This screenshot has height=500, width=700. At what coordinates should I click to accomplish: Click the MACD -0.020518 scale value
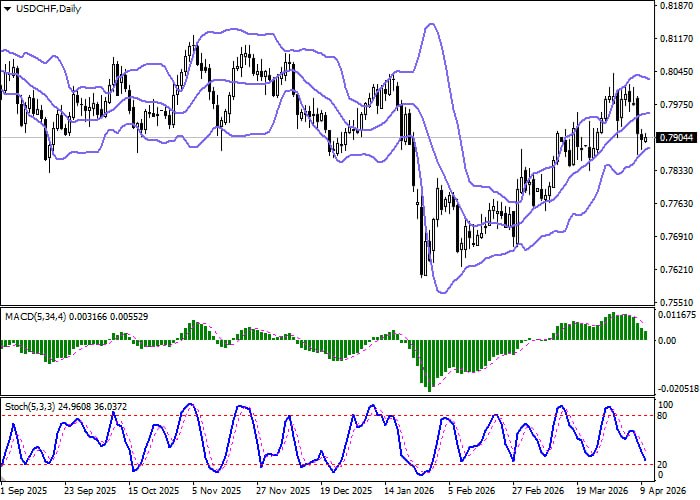click(677, 388)
